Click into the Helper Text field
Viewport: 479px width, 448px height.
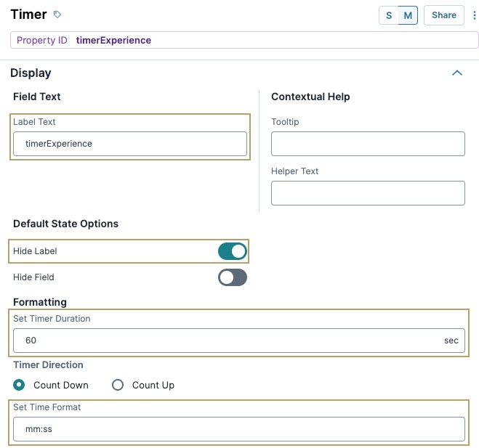click(368, 193)
